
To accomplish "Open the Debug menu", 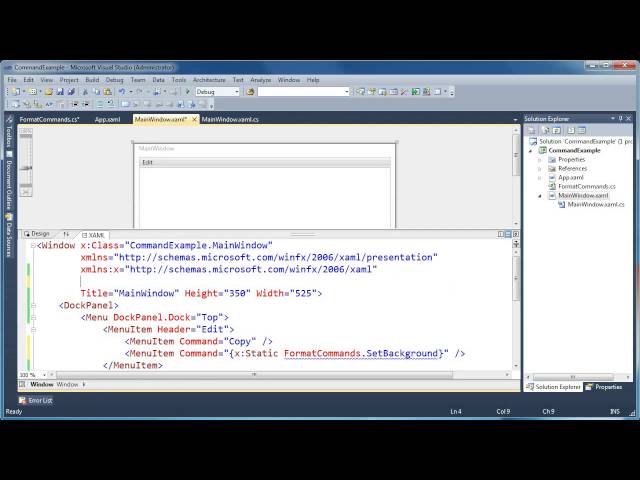I will click(x=115, y=80).
